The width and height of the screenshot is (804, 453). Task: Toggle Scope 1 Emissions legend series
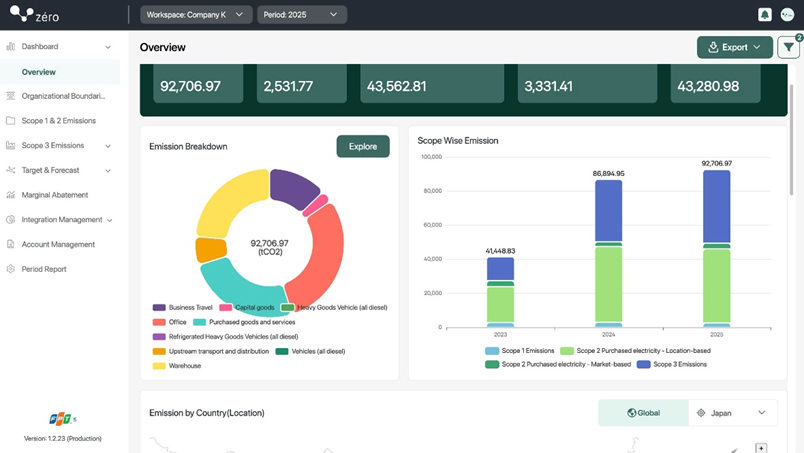[520, 351]
